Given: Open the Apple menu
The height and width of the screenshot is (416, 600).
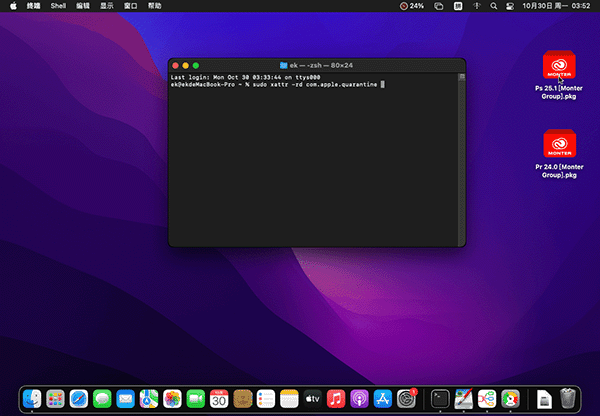Looking at the screenshot, I should coord(13,6).
